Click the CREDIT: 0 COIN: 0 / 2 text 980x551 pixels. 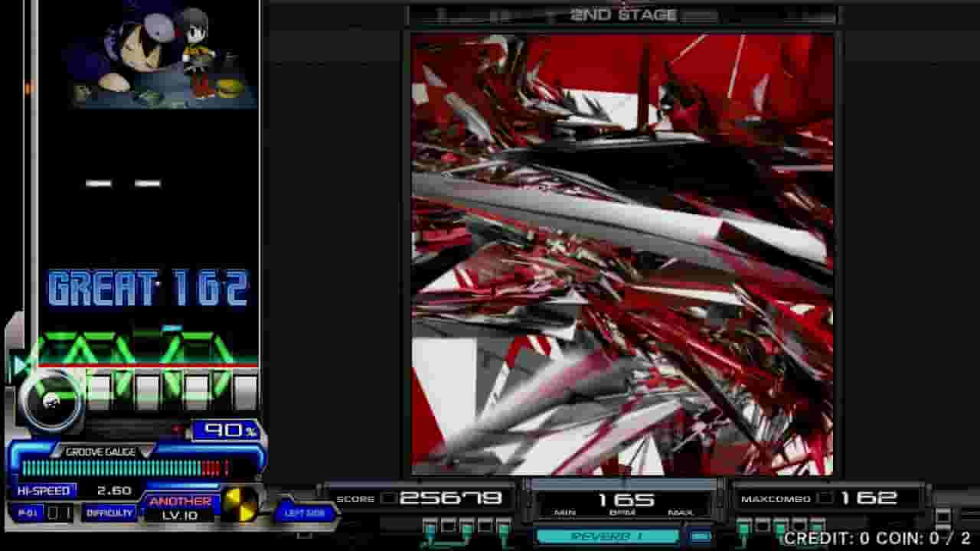pyautogui.click(x=877, y=538)
